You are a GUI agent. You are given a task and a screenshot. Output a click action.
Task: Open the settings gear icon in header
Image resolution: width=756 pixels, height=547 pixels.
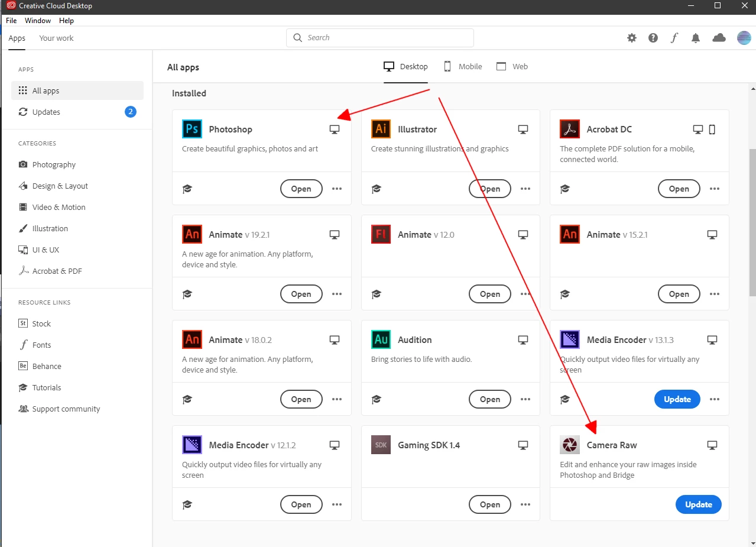[x=632, y=38]
